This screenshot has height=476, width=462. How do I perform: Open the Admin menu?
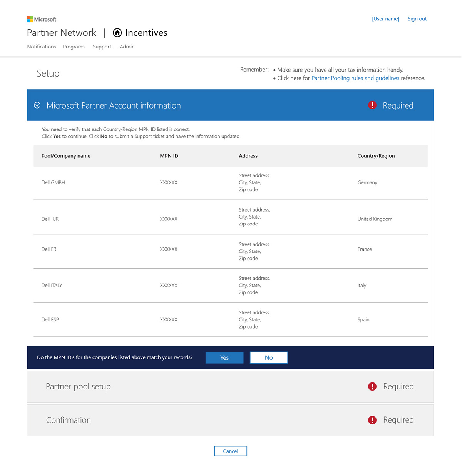[x=127, y=47]
